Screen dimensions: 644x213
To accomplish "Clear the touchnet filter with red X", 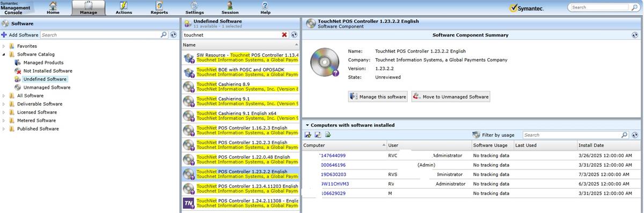I will click(284, 34).
